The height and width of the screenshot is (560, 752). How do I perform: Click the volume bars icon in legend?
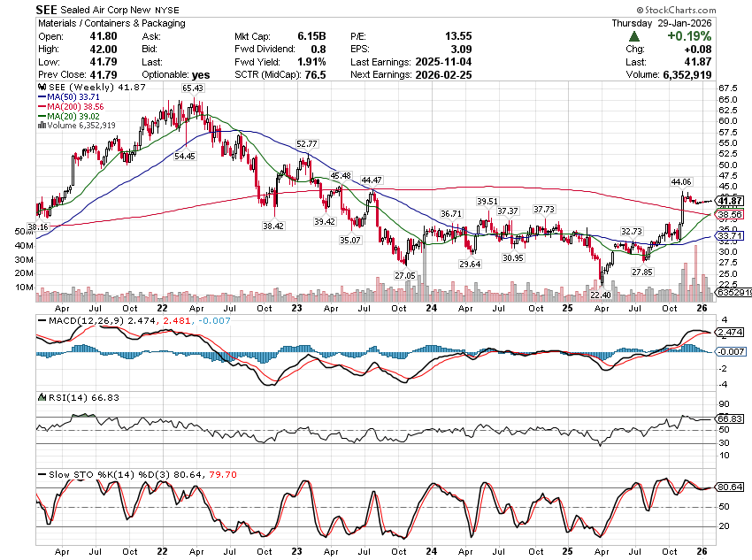[39, 126]
